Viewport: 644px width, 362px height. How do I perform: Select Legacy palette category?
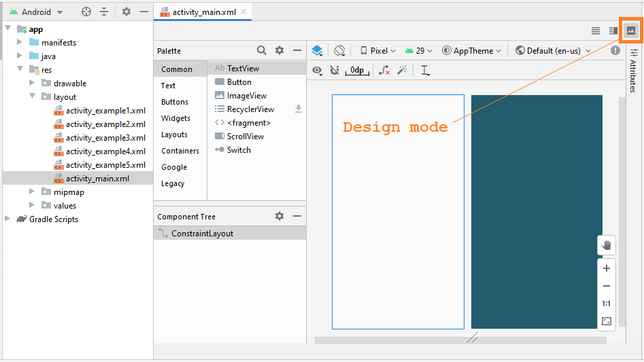(180, 183)
